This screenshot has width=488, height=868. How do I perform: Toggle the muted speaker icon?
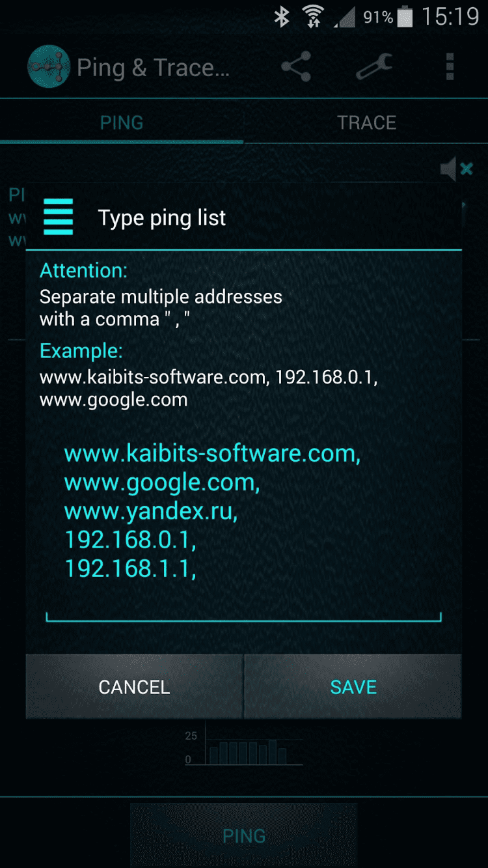click(x=457, y=169)
